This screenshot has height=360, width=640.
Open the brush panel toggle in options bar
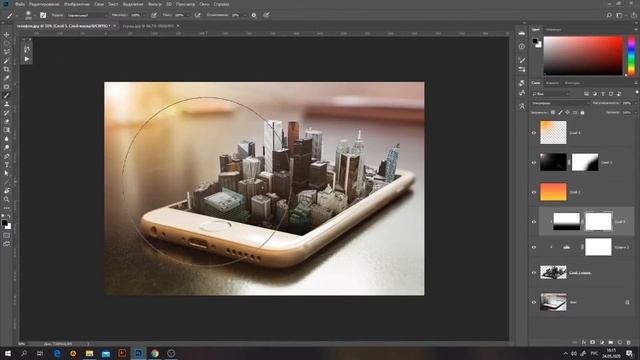pos(43,15)
